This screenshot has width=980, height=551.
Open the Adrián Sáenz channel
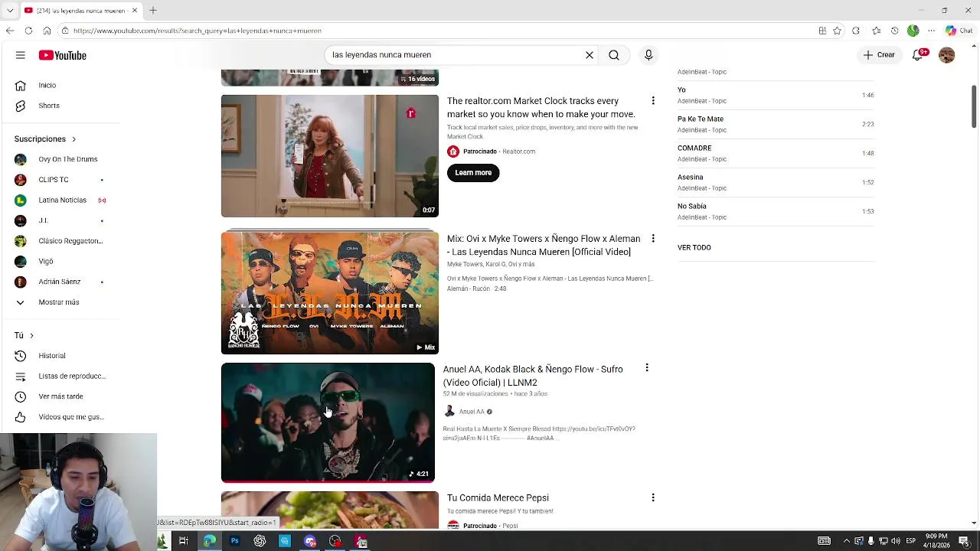[x=60, y=282]
